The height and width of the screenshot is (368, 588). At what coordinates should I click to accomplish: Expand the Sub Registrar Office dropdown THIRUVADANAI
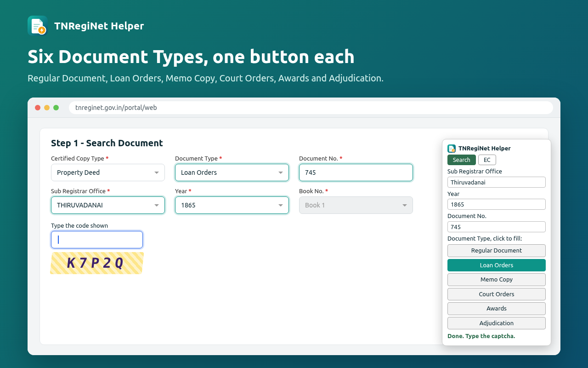(x=108, y=205)
